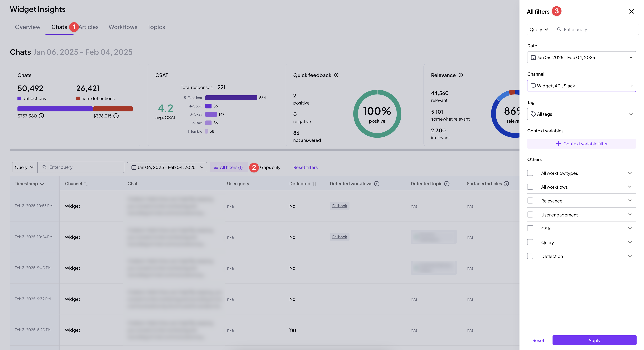Select the Chats tab
This screenshot has width=644, height=350.
(59, 27)
